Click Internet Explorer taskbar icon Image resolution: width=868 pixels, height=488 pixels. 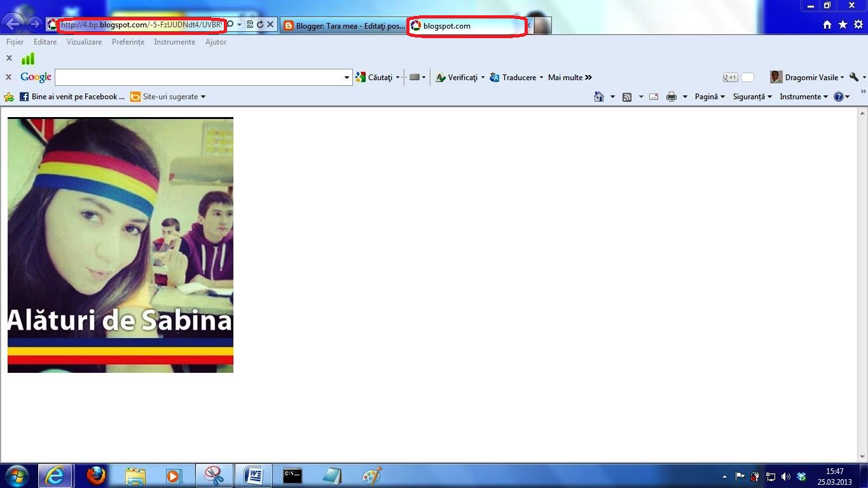[55, 476]
